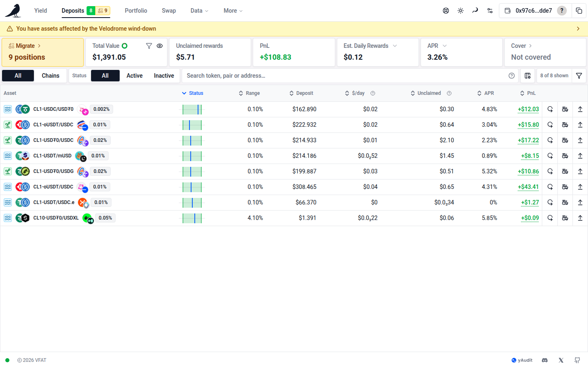
Task: Open the X (Twitter) footer icon
Action: click(x=561, y=360)
